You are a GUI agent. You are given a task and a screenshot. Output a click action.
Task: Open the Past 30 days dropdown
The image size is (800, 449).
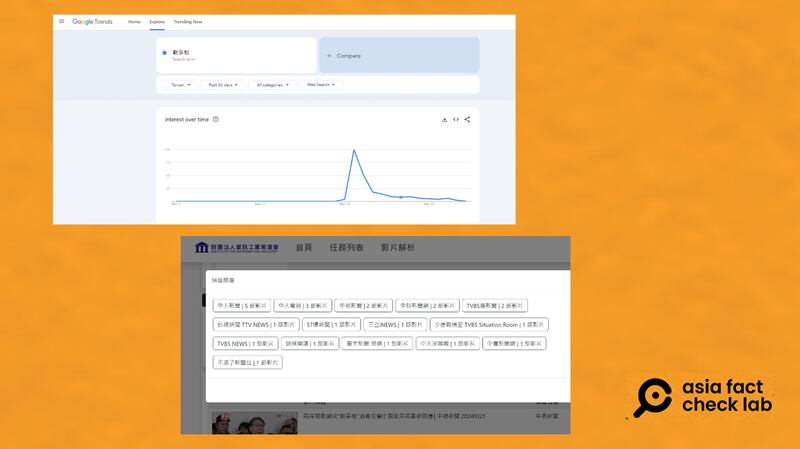pyautogui.click(x=220, y=85)
